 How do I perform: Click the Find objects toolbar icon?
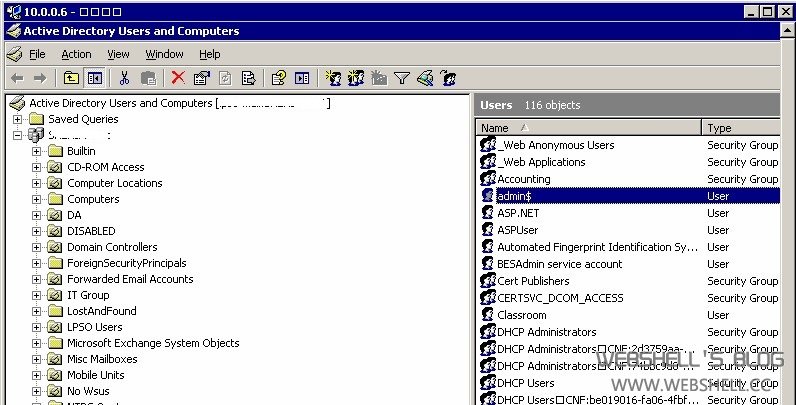click(425, 78)
